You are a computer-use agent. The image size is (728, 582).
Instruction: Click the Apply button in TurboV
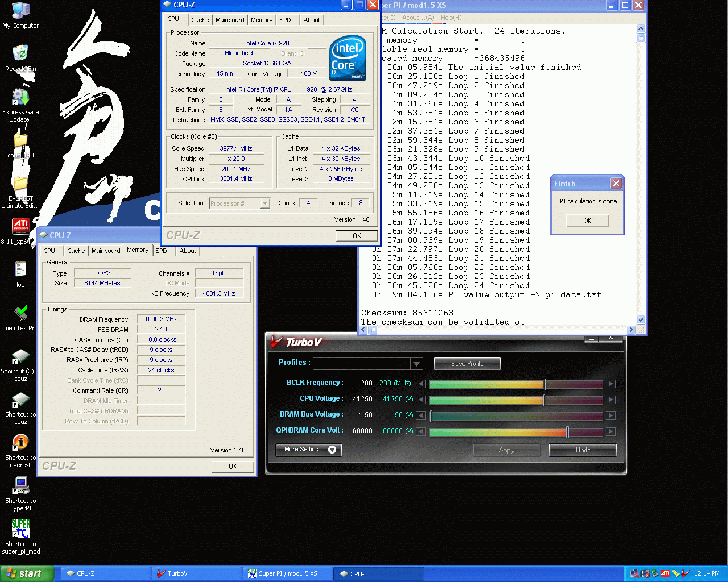(507, 450)
